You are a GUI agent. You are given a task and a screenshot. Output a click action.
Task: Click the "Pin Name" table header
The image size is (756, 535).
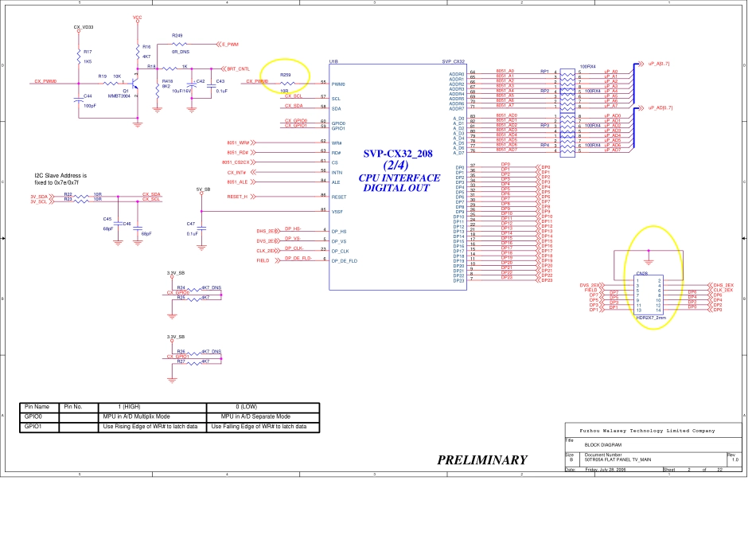pos(37,407)
